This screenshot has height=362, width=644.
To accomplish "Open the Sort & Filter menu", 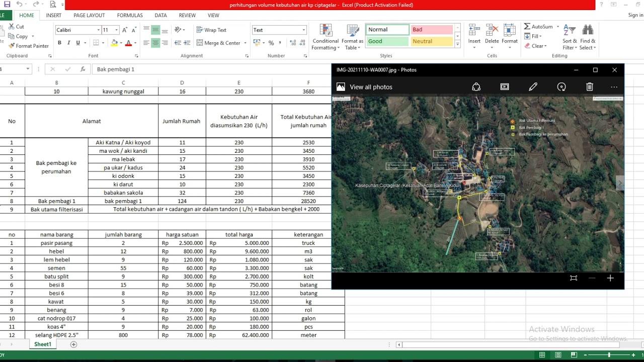I will point(570,37).
